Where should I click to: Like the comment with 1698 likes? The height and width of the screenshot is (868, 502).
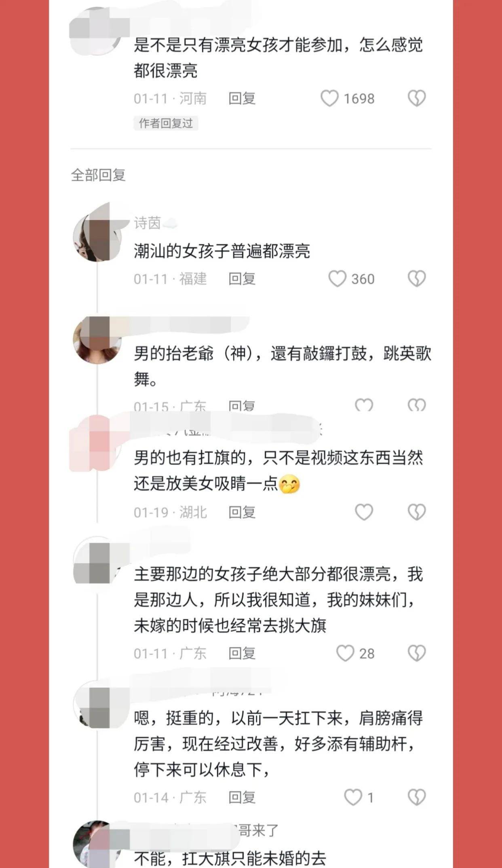click(329, 98)
